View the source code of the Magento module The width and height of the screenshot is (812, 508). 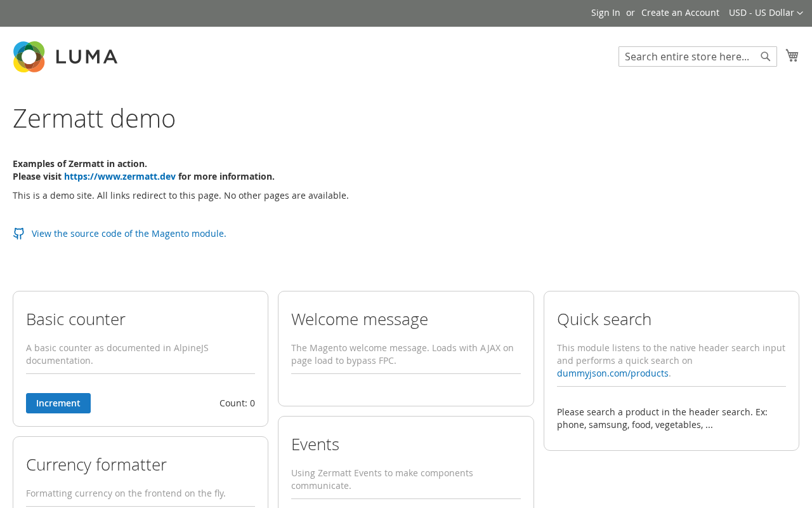click(129, 234)
